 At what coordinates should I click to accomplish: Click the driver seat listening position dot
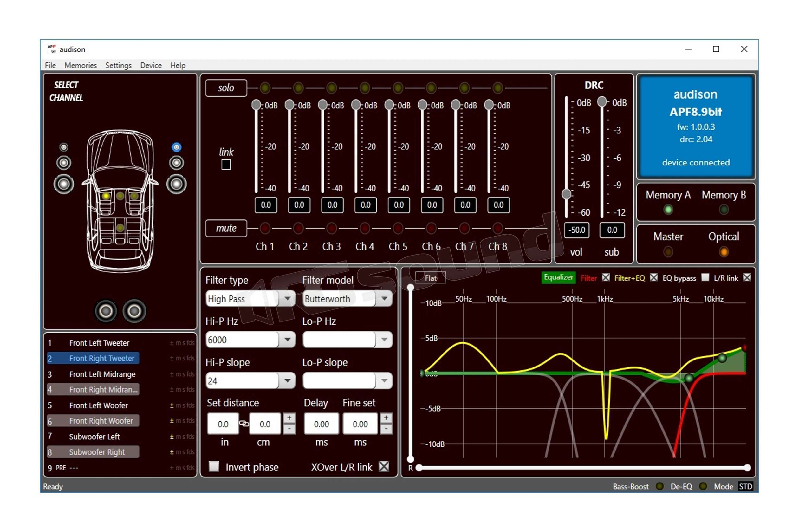click(x=106, y=196)
